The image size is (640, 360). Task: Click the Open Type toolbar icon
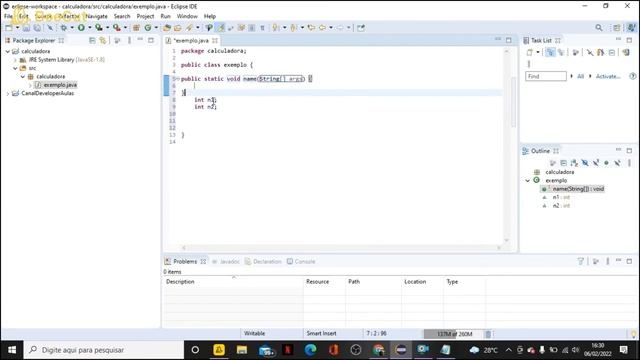tap(167, 28)
